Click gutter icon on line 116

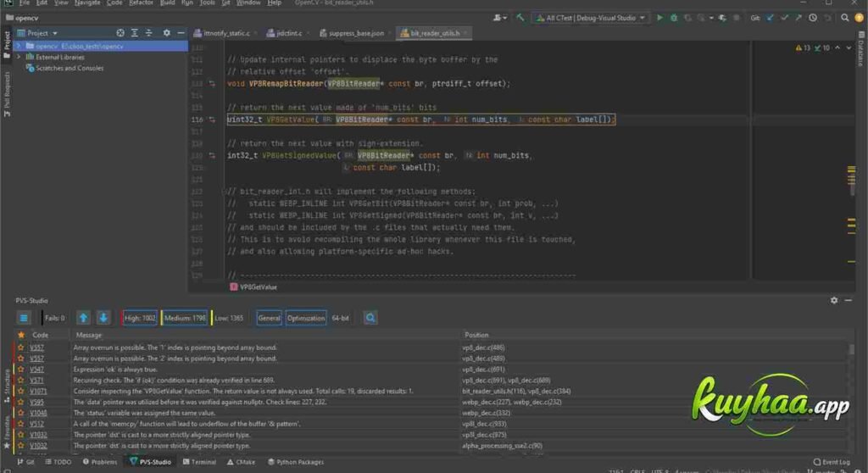[x=212, y=120]
